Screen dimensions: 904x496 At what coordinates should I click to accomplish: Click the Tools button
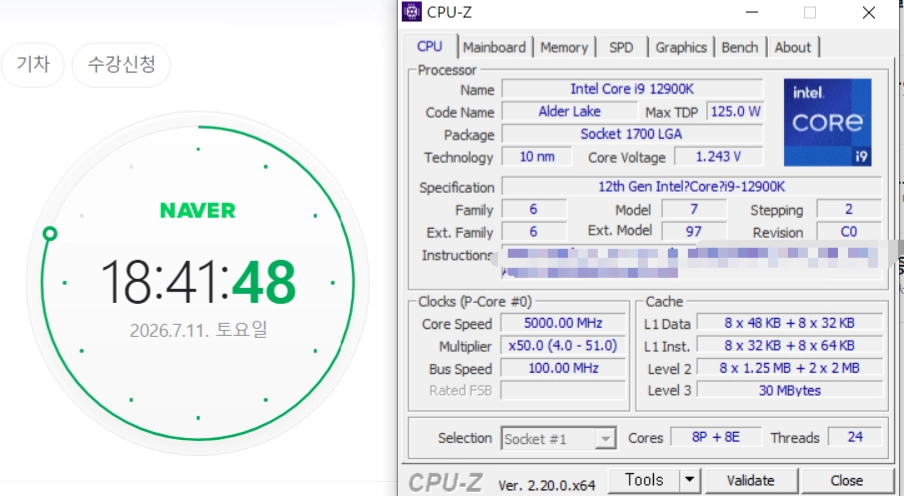click(x=644, y=480)
